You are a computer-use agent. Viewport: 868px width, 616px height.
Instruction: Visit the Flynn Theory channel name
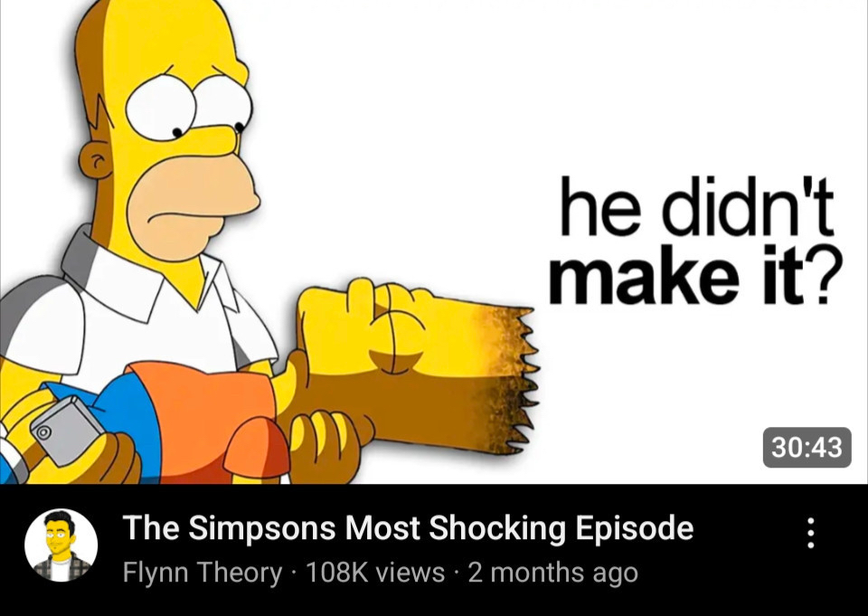point(202,573)
